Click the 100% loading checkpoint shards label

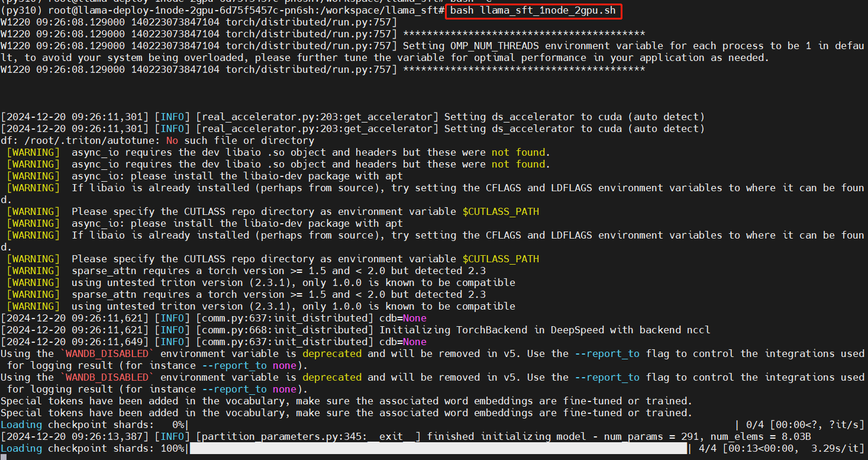[172, 448]
